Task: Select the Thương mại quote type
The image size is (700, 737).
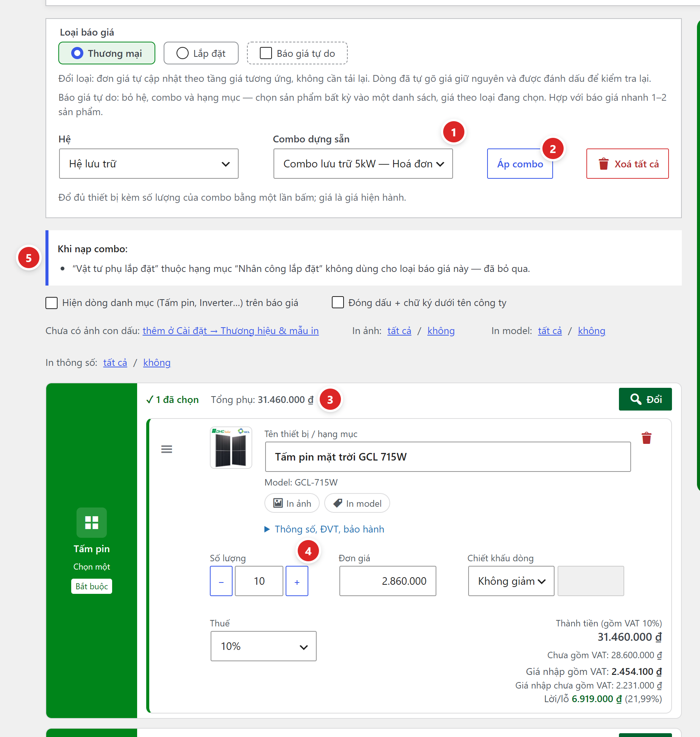Action: click(x=107, y=53)
